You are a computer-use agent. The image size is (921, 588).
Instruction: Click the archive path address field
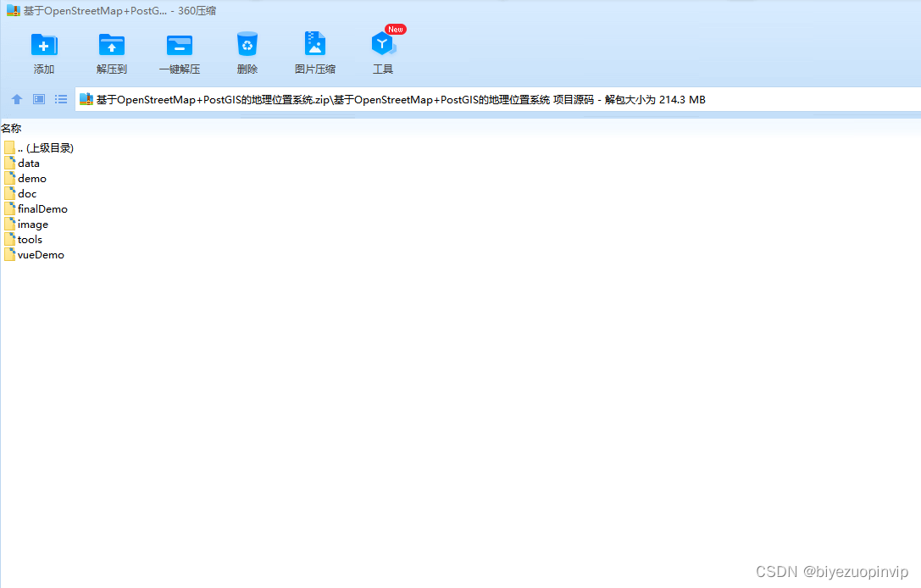pos(498,99)
